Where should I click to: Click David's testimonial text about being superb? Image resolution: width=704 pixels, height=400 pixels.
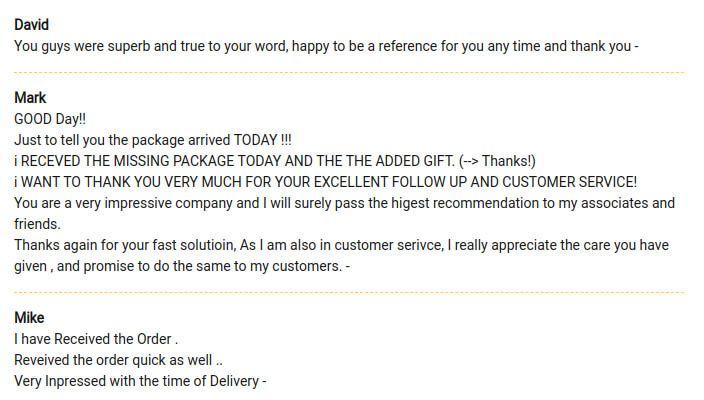click(326, 46)
